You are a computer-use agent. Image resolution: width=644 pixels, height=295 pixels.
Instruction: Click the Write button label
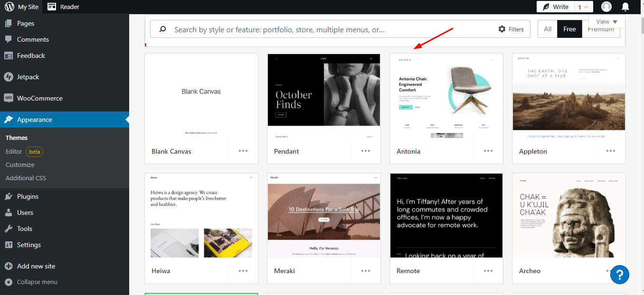tap(561, 7)
